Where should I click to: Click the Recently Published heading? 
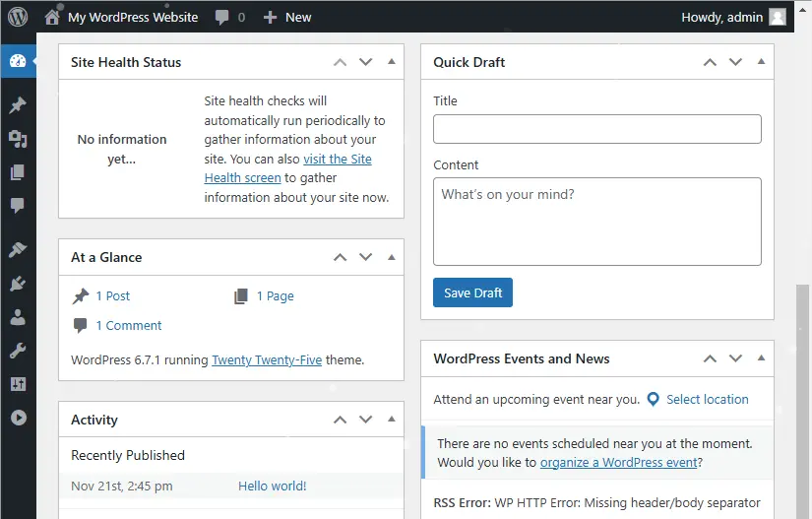coord(128,455)
